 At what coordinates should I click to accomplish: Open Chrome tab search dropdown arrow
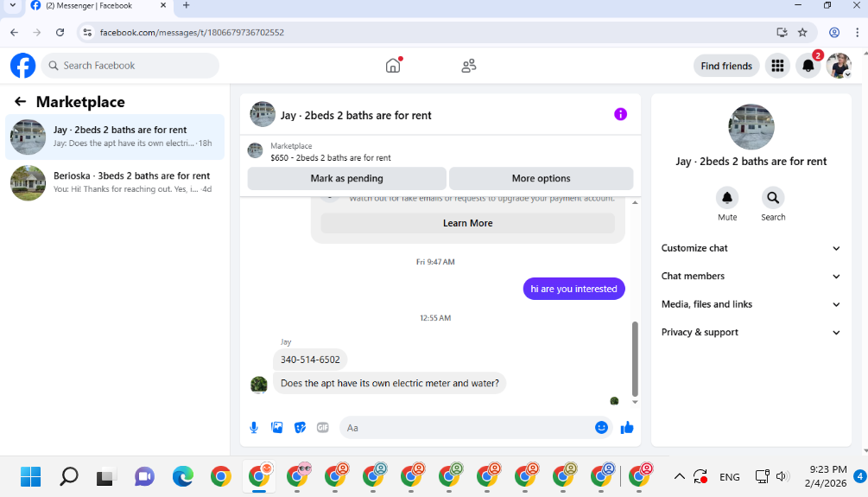click(12, 5)
